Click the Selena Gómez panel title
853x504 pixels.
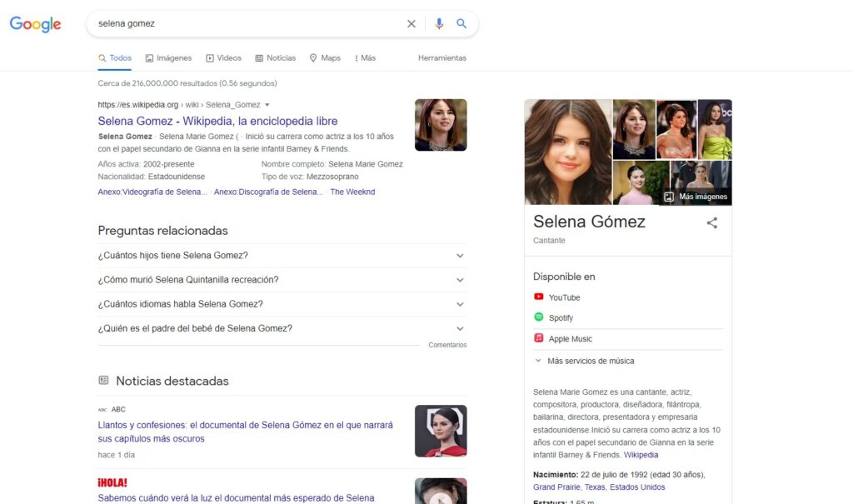(589, 222)
